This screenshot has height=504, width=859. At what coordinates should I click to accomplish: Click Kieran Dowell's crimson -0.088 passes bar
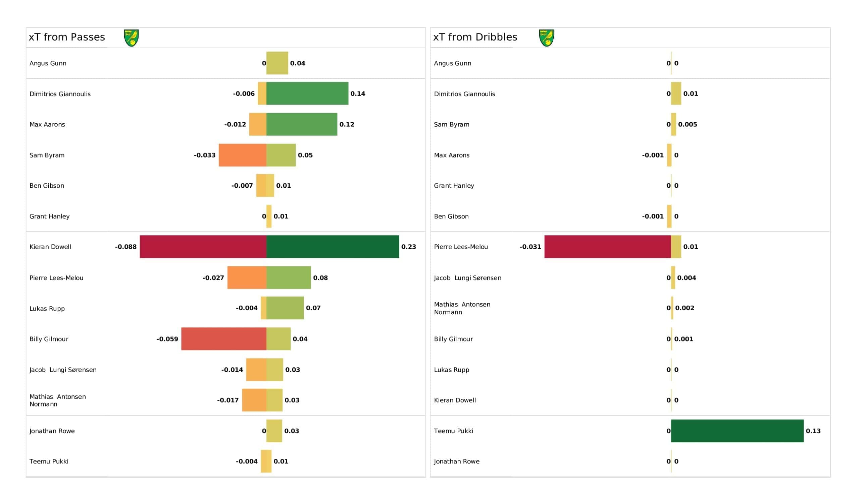point(203,247)
